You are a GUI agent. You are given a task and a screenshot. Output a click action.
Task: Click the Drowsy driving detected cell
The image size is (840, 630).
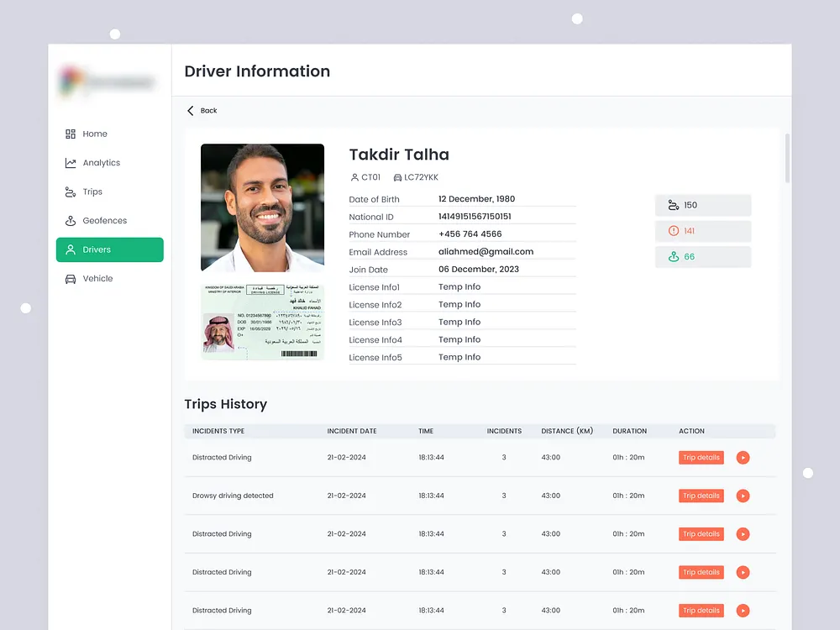click(x=233, y=496)
